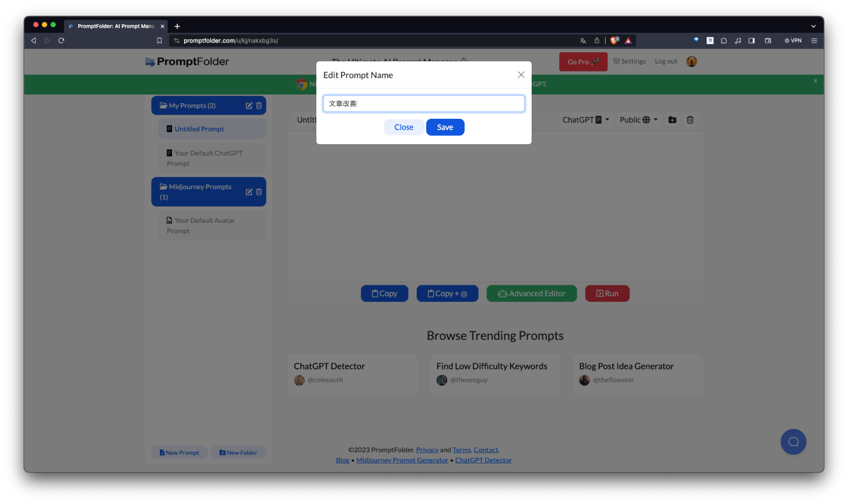The image size is (848, 504).
Task: Click the music note playlist icon
Action: click(x=738, y=41)
